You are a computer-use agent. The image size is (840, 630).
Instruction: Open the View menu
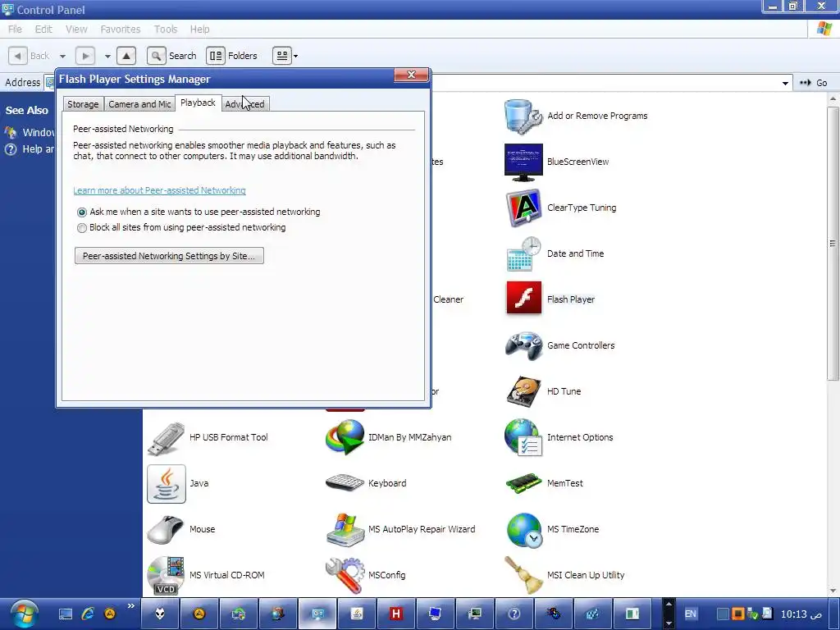pyautogui.click(x=76, y=30)
